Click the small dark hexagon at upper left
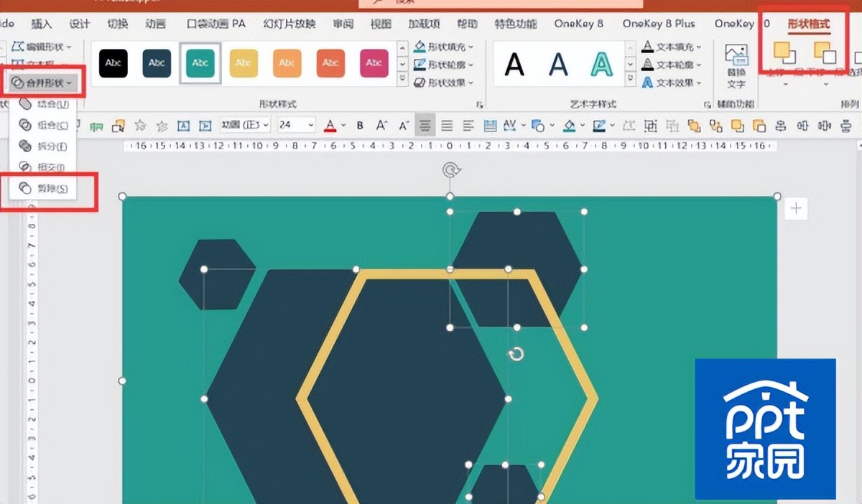This screenshot has height=504, width=862. [217, 275]
